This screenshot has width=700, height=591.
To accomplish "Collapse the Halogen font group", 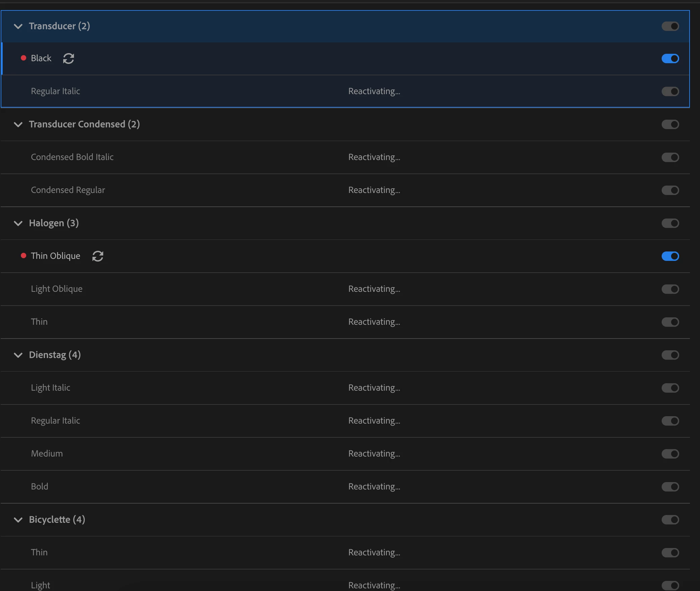I will click(x=18, y=223).
